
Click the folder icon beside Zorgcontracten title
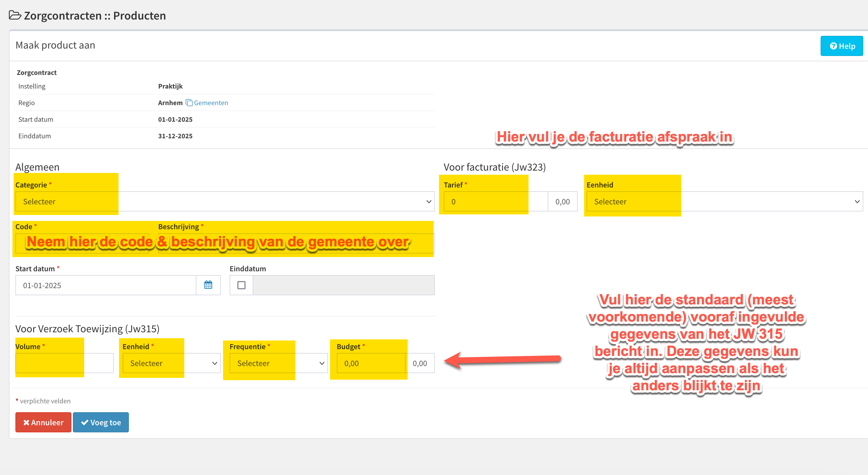[x=15, y=15]
